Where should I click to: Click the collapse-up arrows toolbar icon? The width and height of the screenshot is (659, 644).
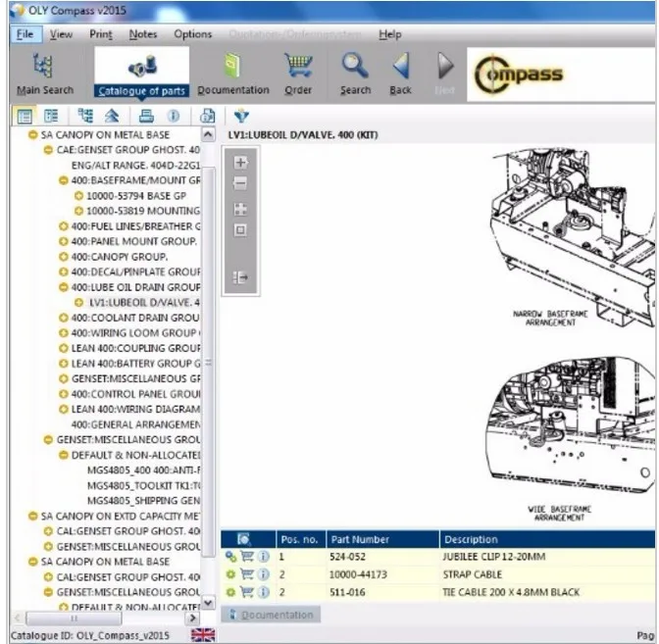point(112,116)
